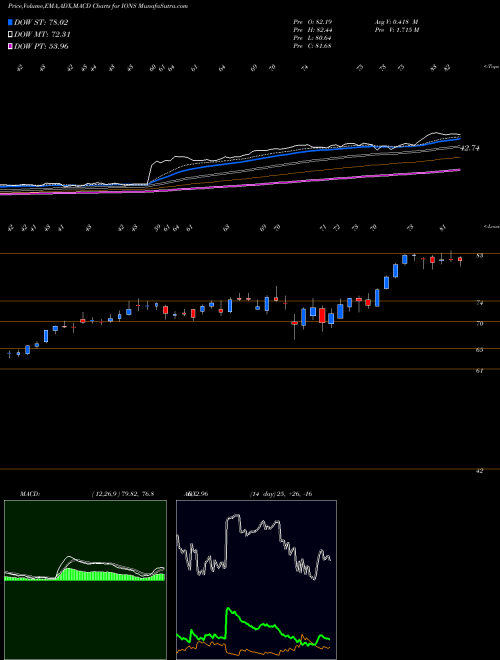This screenshot has width=500, height=660.
Task: Click the 74 price axis label
Action: (479, 303)
